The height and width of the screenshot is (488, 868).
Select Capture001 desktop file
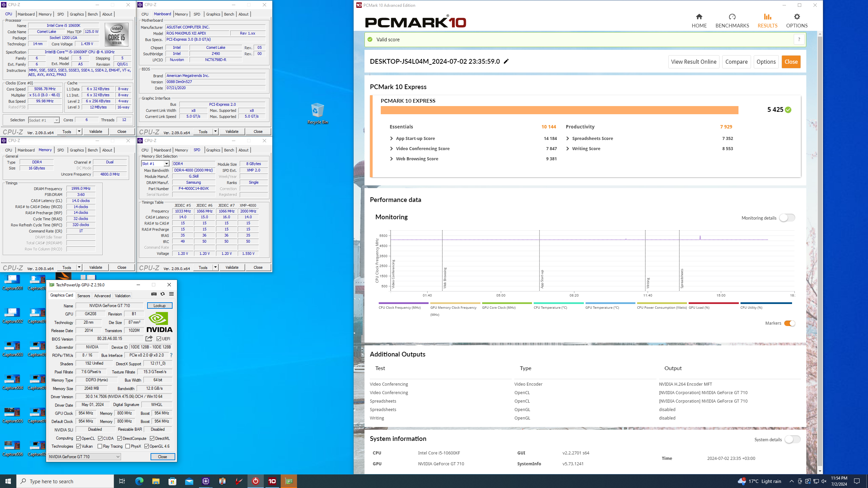pos(13,282)
